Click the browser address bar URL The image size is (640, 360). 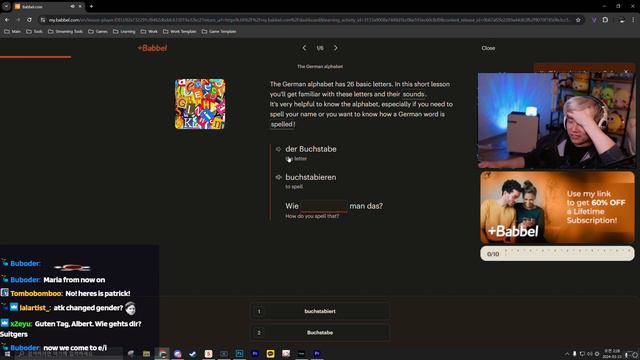tap(309, 20)
